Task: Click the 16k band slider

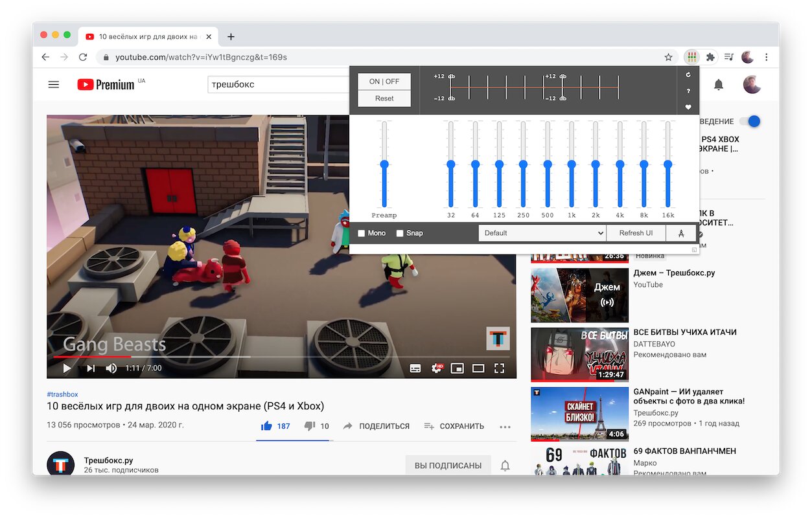Action: pyautogui.click(x=668, y=164)
